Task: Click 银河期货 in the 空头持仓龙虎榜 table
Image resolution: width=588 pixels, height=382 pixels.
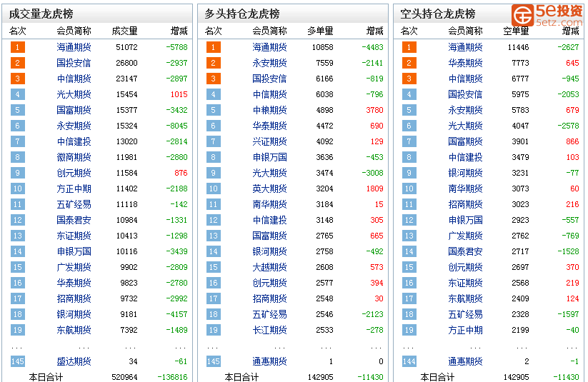Action: pyautogui.click(x=465, y=173)
